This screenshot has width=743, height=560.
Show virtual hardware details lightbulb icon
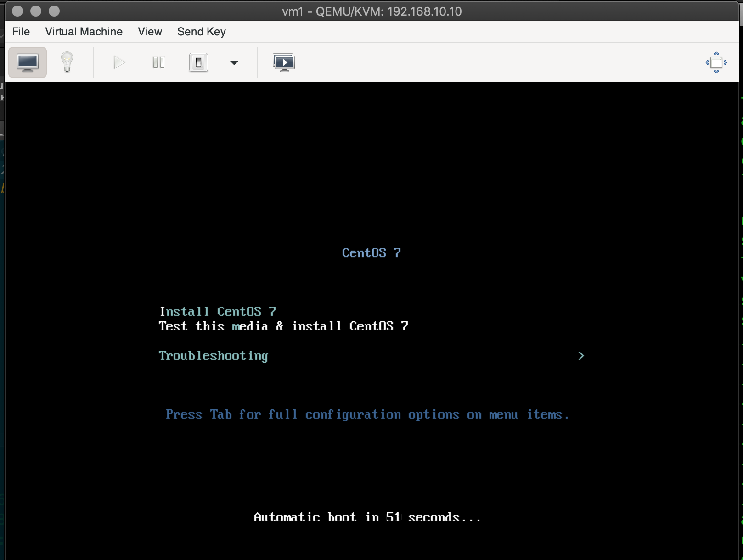pyautogui.click(x=67, y=62)
